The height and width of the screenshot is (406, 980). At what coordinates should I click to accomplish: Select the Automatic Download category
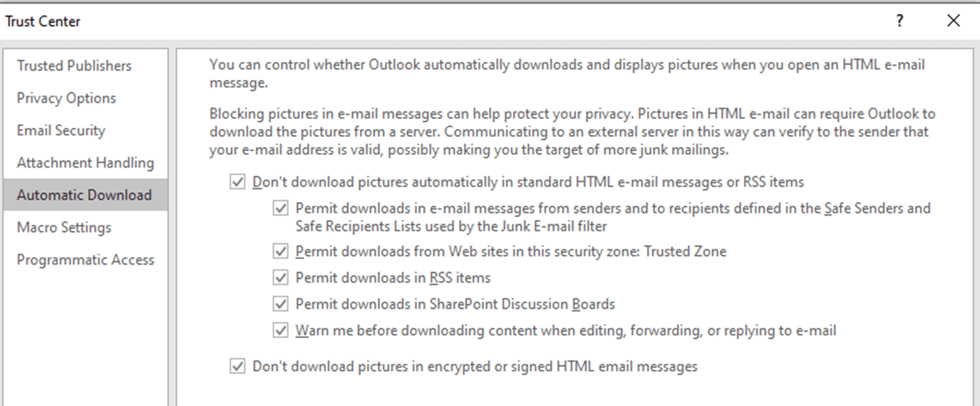pyautogui.click(x=84, y=195)
